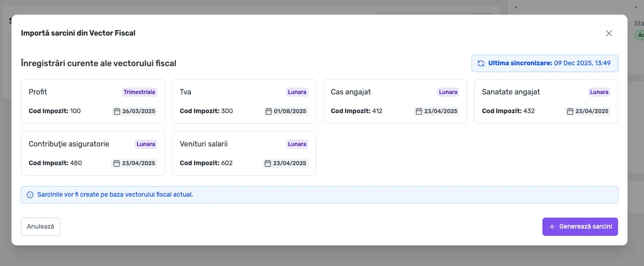This screenshot has width=644, height=266.
Task: Click the calendar icon on Sanatate angajat card
Action: tap(570, 111)
